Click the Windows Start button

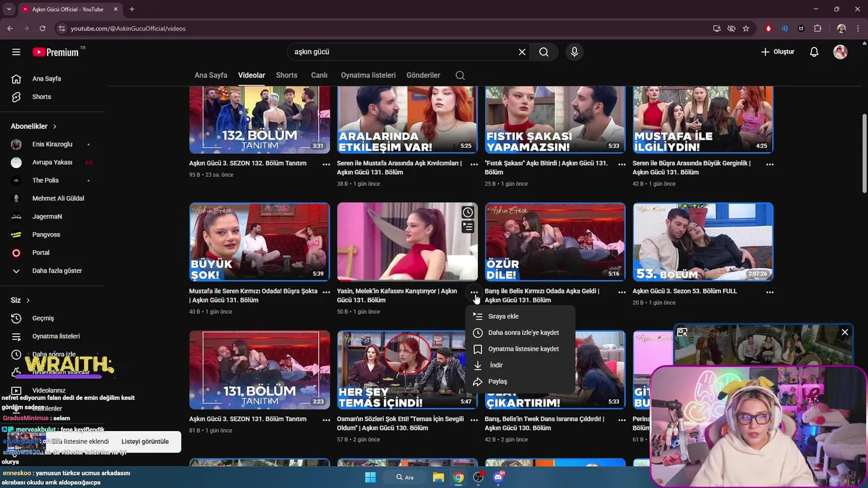(370, 477)
